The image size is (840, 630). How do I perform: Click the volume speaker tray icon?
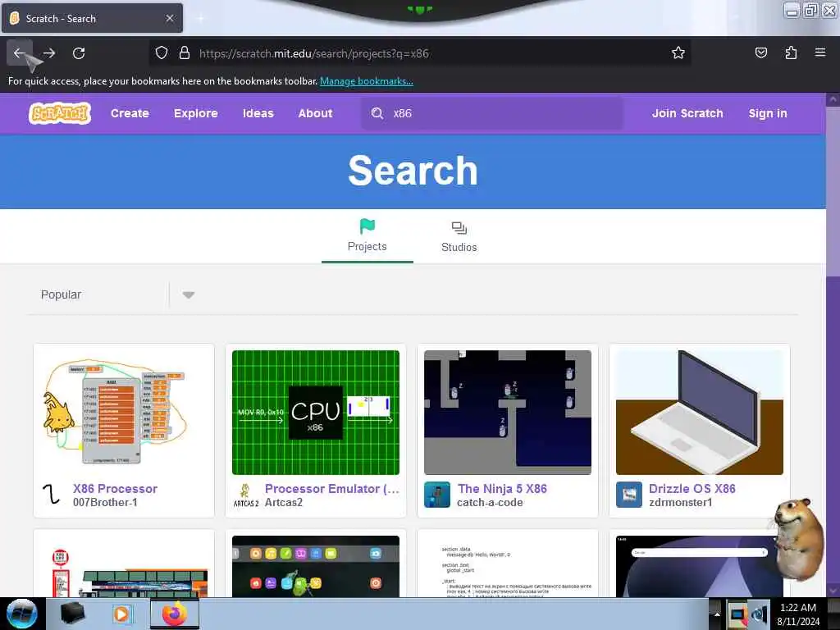[x=759, y=614]
